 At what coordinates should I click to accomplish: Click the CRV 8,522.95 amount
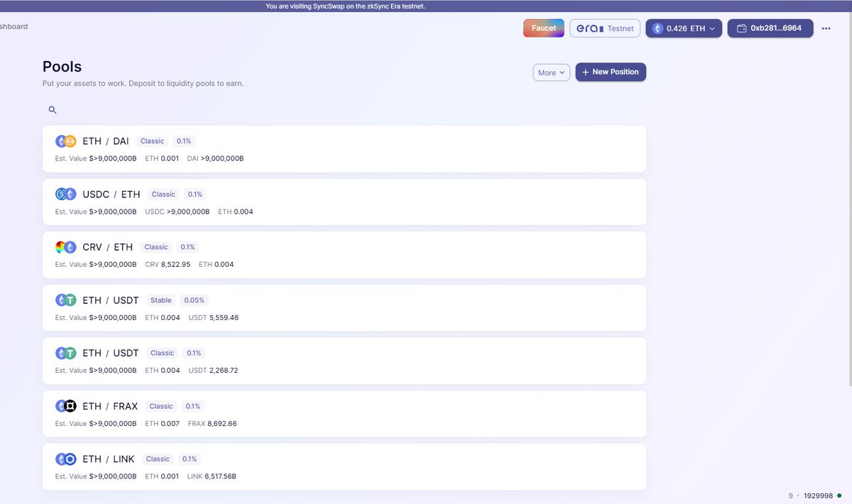pyautogui.click(x=168, y=264)
